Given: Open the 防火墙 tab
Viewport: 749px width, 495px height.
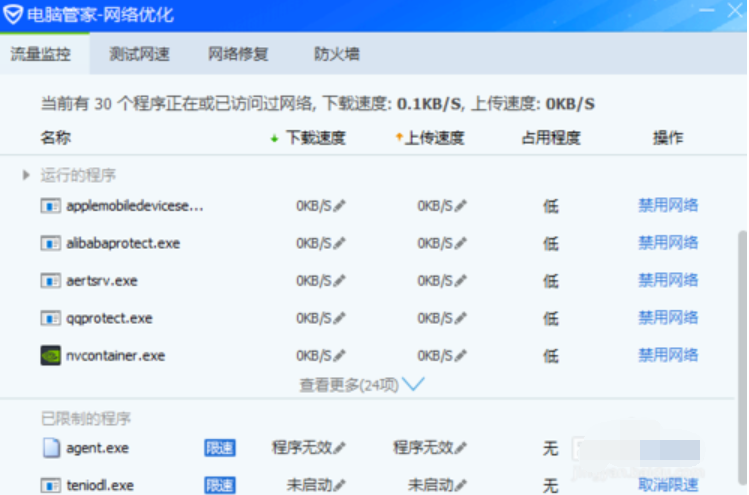Looking at the screenshot, I should [336, 54].
